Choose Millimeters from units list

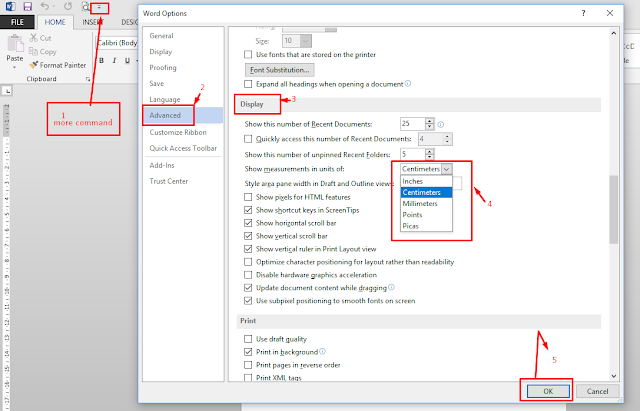pyautogui.click(x=426, y=203)
